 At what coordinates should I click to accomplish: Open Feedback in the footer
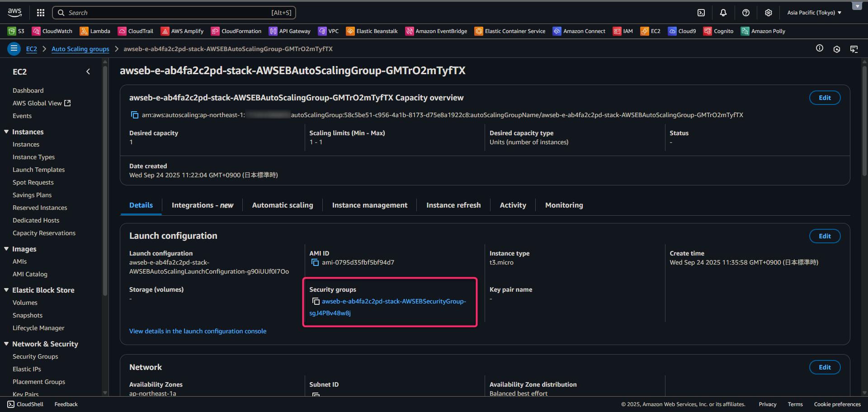[x=66, y=404]
